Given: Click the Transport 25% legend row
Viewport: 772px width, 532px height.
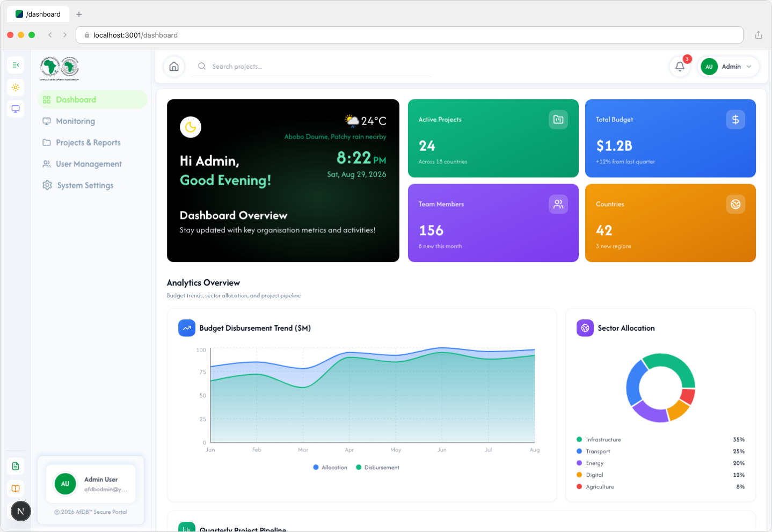Looking at the screenshot, I should point(661,451).
